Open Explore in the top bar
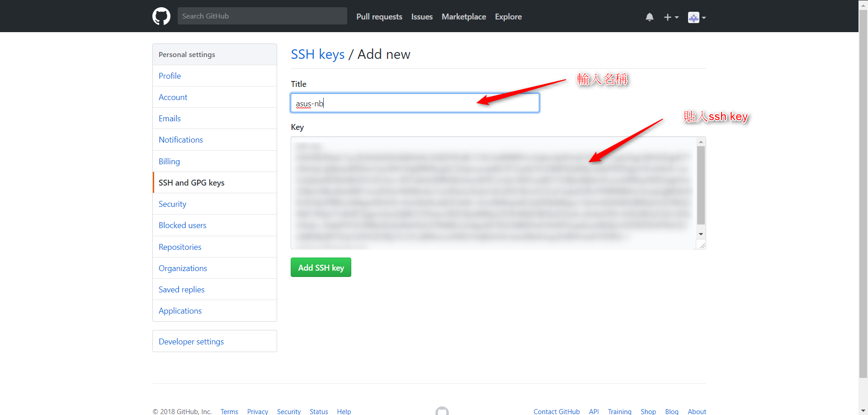The height and width of the screenshot is (415, 868). click(x=508, y=17)
